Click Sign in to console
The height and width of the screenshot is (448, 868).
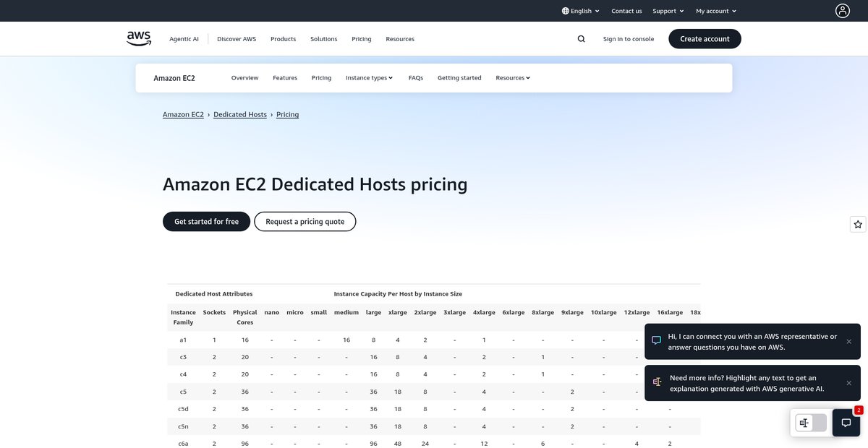(x=629, y=39)
